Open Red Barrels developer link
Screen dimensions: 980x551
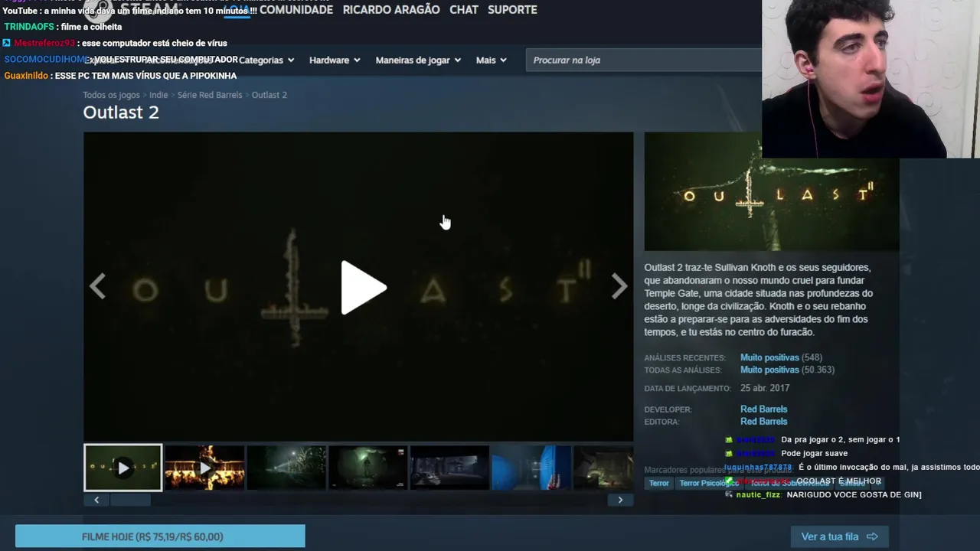[763, 409]
